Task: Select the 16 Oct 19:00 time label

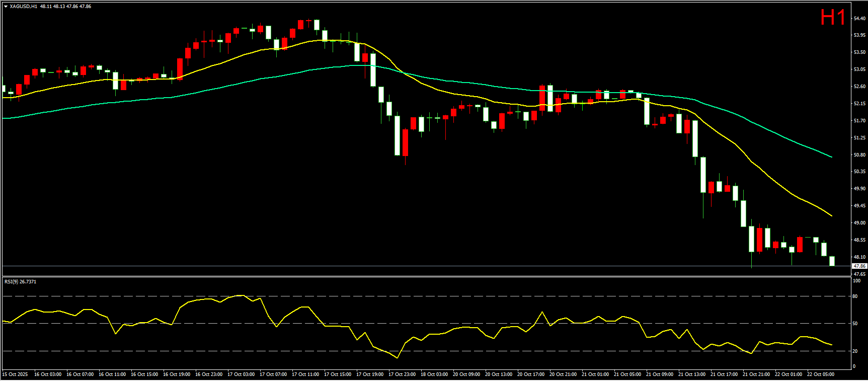Action: (177, 374)
